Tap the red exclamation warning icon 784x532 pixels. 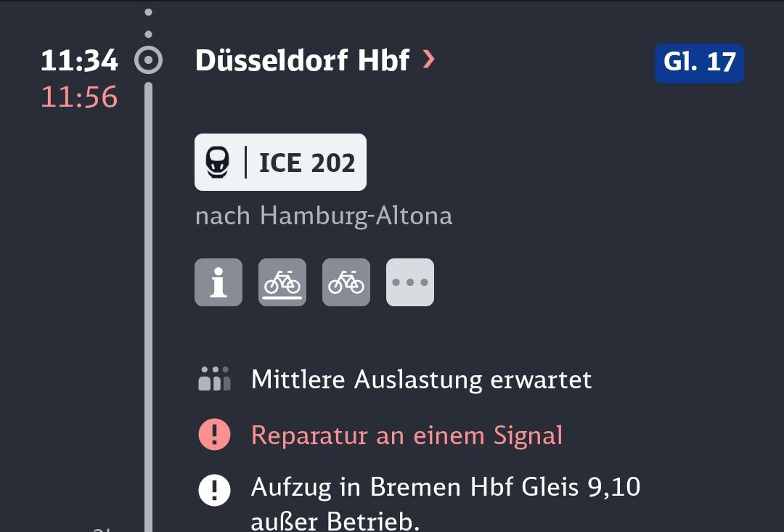tap(214, 435)
